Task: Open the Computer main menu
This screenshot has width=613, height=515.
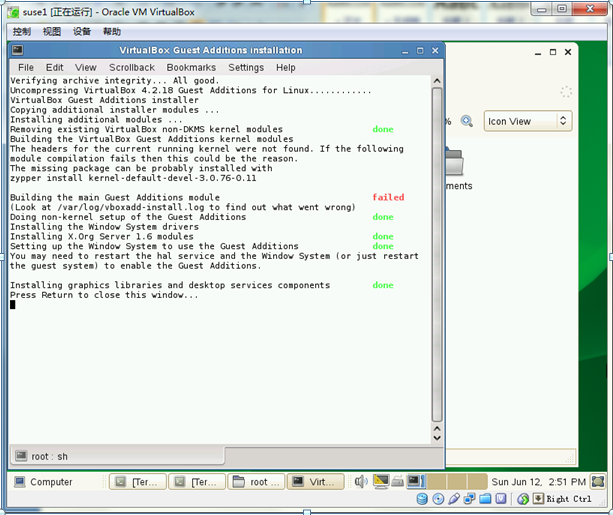Action: click(44, 482)
